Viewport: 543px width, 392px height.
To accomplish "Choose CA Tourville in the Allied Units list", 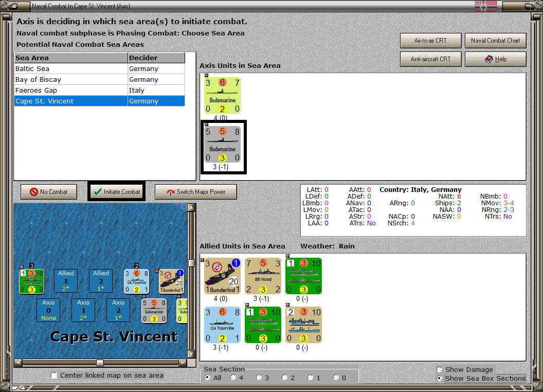I will coord(222,325).
